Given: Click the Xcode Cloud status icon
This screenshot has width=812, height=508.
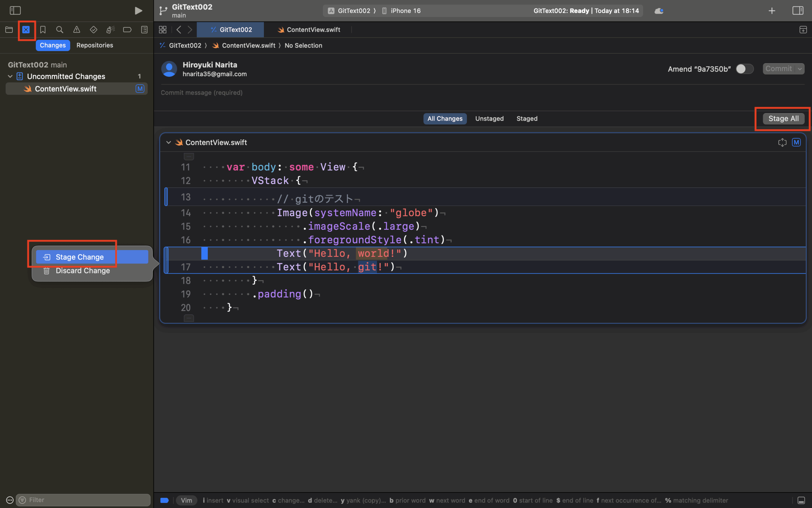Looking at the screenshot, I should click(x=659, y=11).
